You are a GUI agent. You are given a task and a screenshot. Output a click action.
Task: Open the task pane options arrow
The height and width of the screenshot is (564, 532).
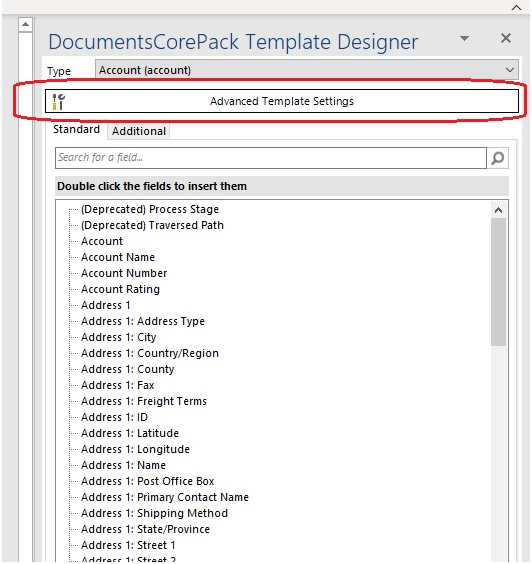(464, 38)
